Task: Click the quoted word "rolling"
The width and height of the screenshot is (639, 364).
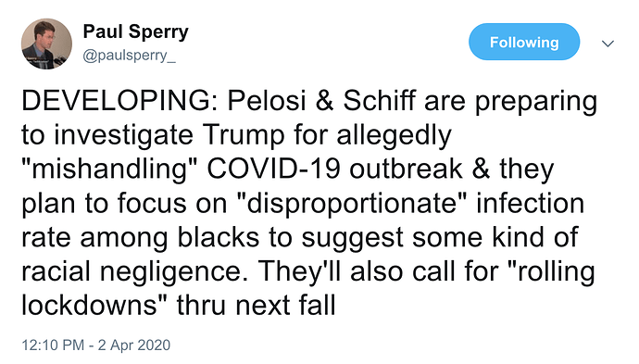Action: pyautogui.click(x=557, y=272)
